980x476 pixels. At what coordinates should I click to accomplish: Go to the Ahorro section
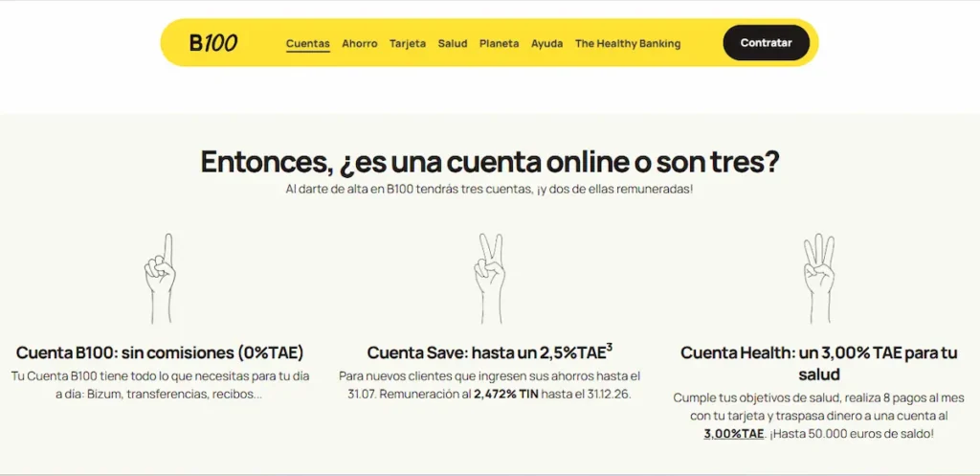360,44
